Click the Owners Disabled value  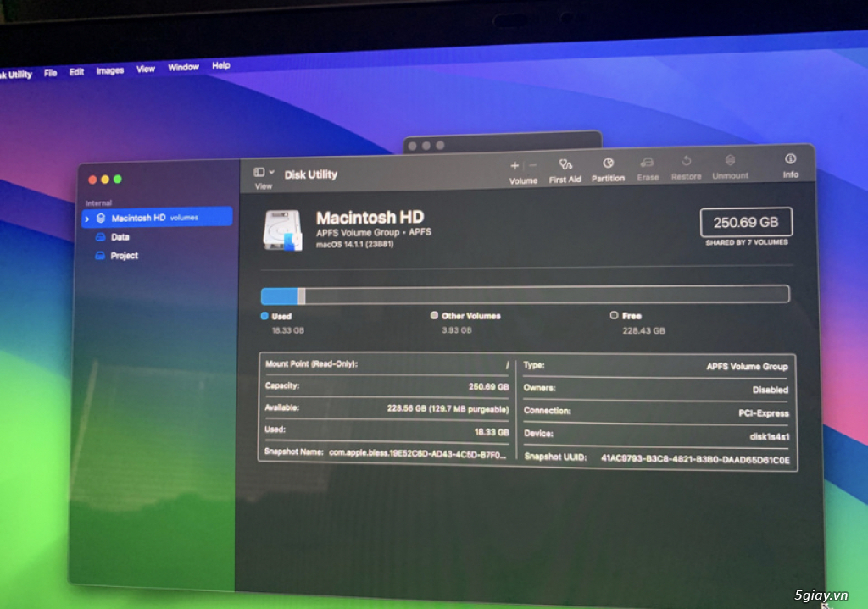[x=770, y=390]
